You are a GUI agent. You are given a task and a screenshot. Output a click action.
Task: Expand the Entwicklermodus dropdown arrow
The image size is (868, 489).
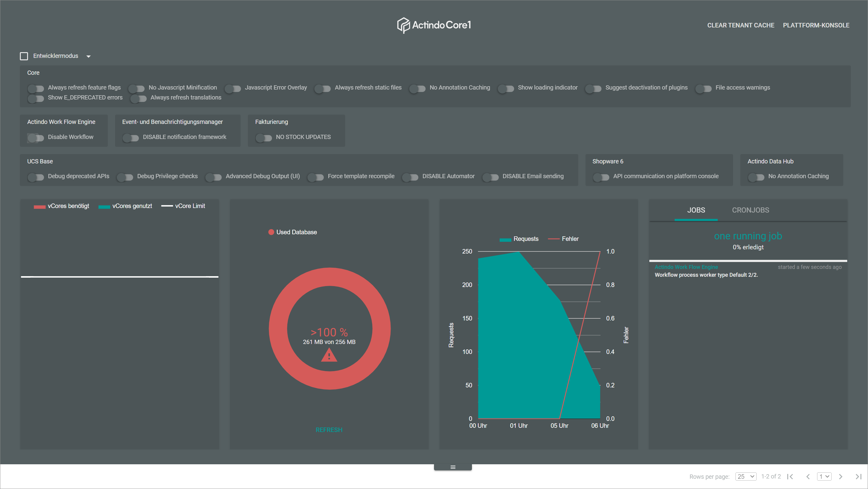[x=89, y=56]
